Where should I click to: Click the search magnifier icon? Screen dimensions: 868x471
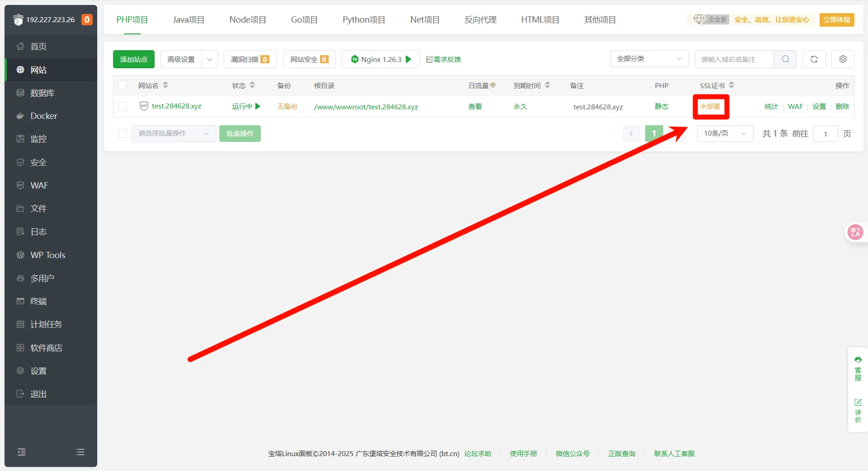point(785,59)
